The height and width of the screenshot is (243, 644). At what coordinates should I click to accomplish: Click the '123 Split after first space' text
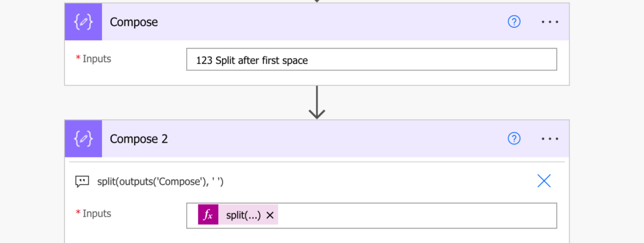[x=252, y=61]
